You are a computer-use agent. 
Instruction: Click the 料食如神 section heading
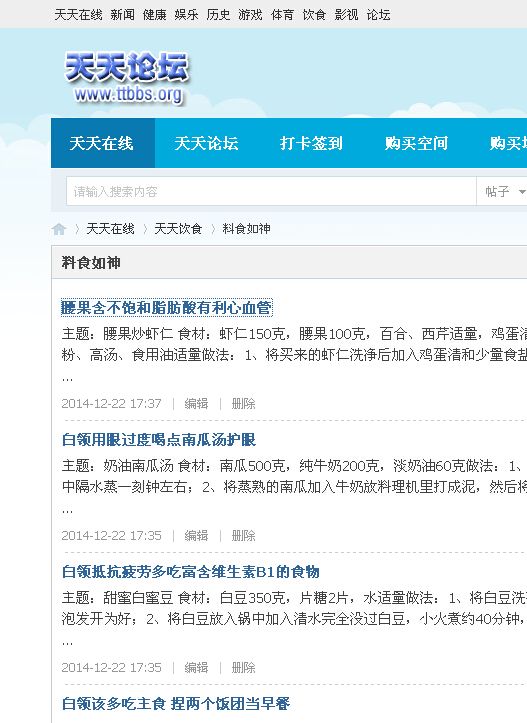(91, 263)
